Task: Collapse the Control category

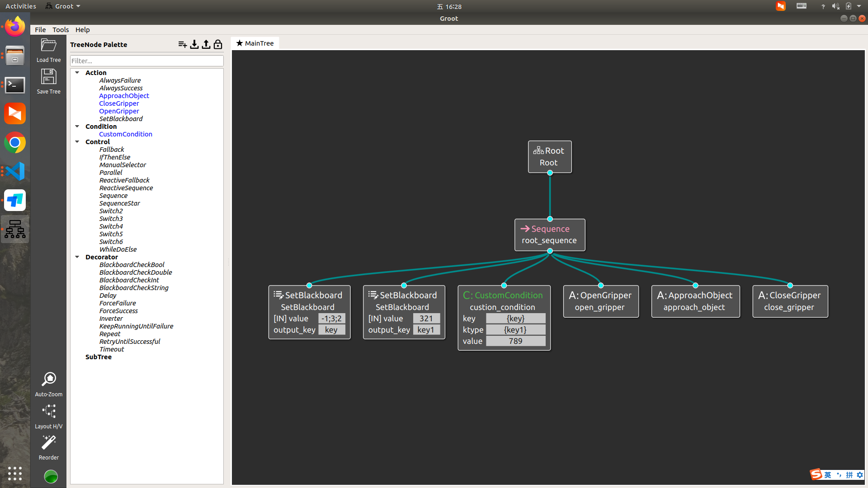Action: (x=77, y=142)
